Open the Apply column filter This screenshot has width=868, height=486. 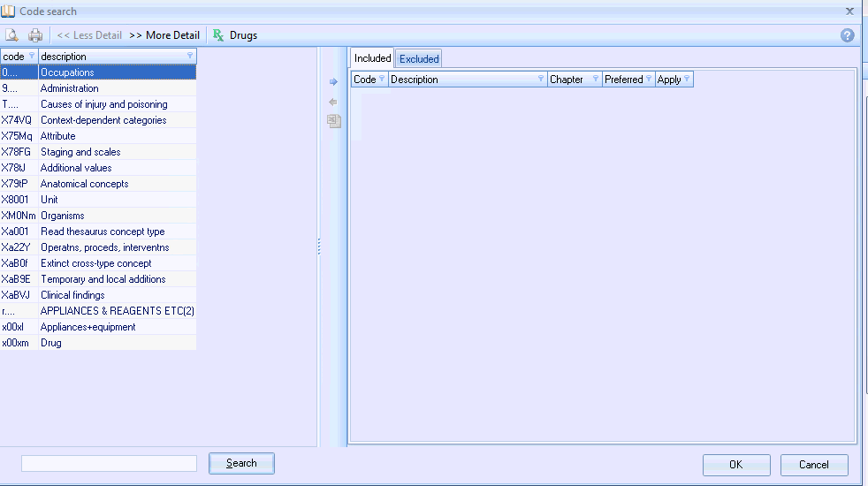[687, 80]
